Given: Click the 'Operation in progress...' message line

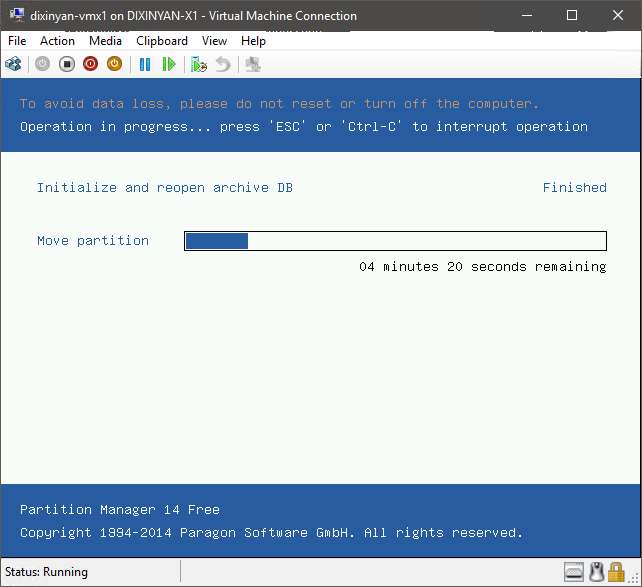Looking at the screenshot, I should (x=304, y=126).
